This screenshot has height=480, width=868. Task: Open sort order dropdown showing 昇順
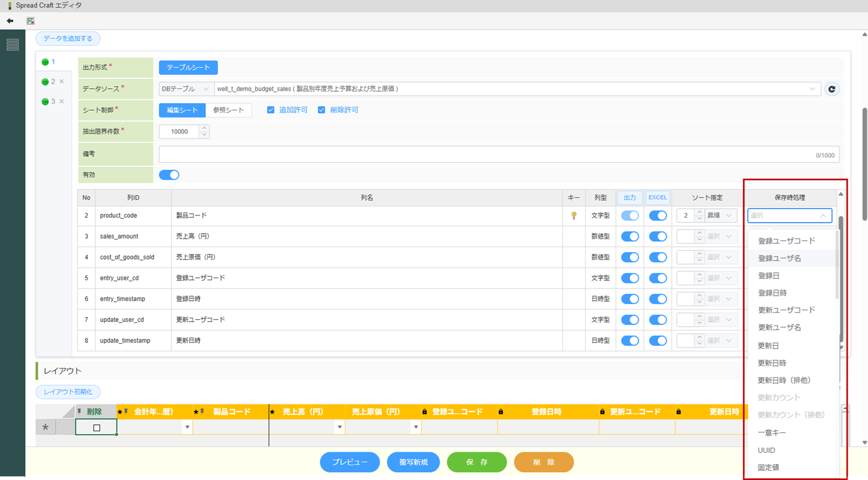(x=721, y=216)
